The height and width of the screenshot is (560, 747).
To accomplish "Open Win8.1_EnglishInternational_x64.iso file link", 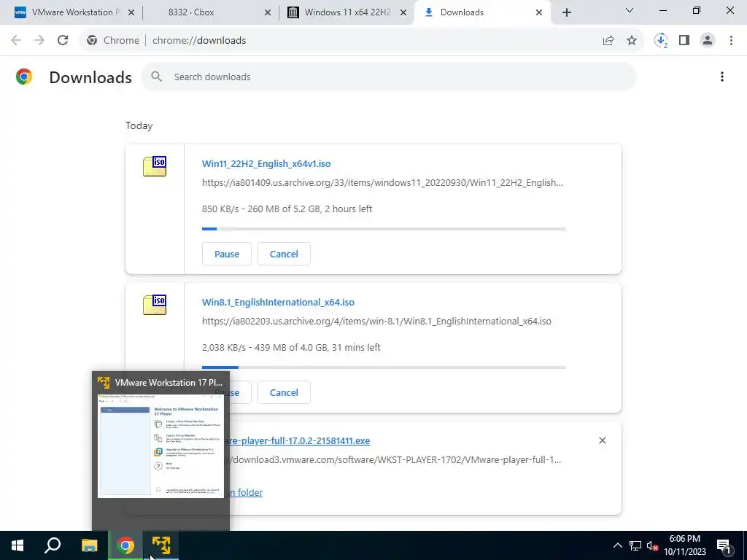I will [278, 302].
